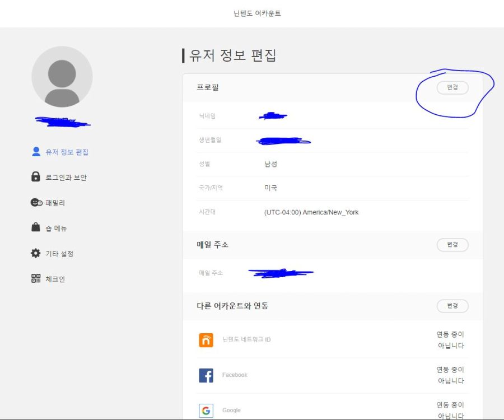Click 변경 next to 메일 주소
504x420 pixels.
point(452,245)
